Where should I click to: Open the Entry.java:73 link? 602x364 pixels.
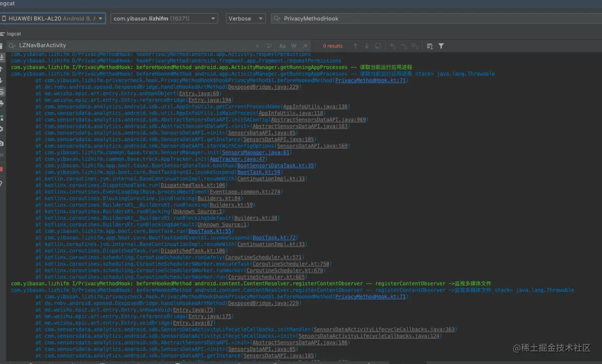(x=194, y=310)
